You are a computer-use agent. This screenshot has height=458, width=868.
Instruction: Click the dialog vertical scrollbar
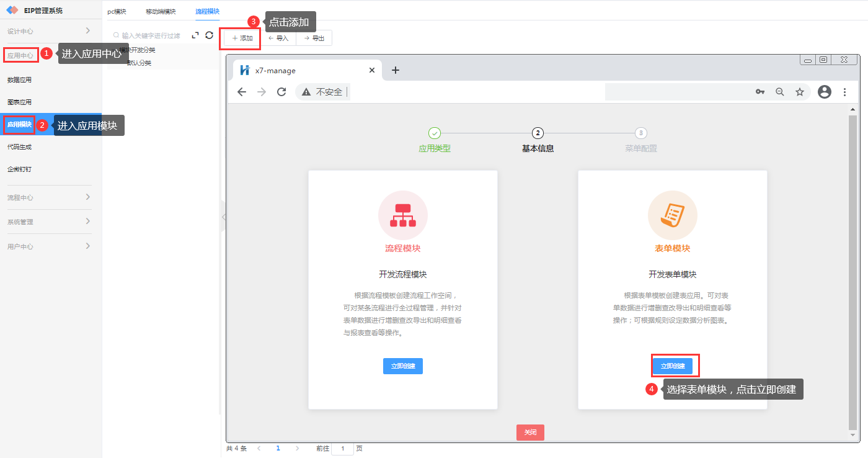[852, 267]
